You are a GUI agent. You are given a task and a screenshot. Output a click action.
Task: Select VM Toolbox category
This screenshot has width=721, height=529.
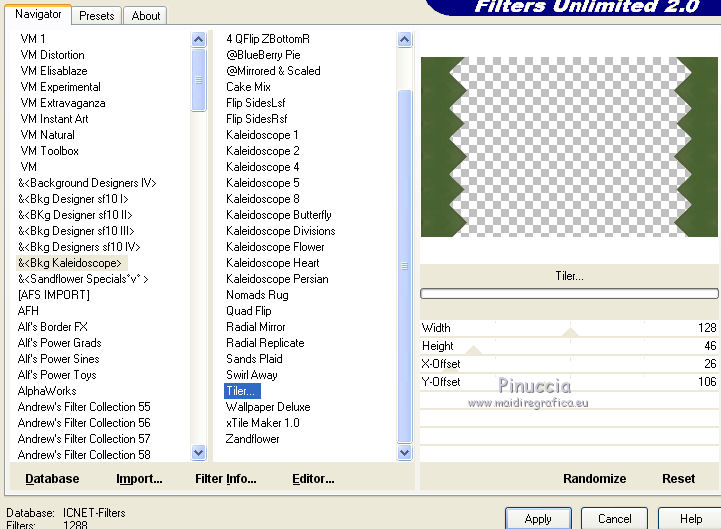coord(49,151)
